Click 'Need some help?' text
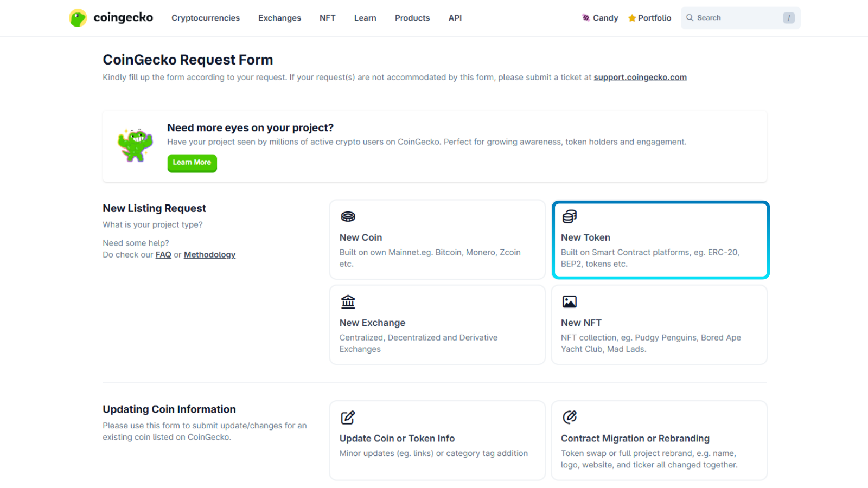Image resolution: width=868 pixels, height=488 pixels. (x=136, y=243)
